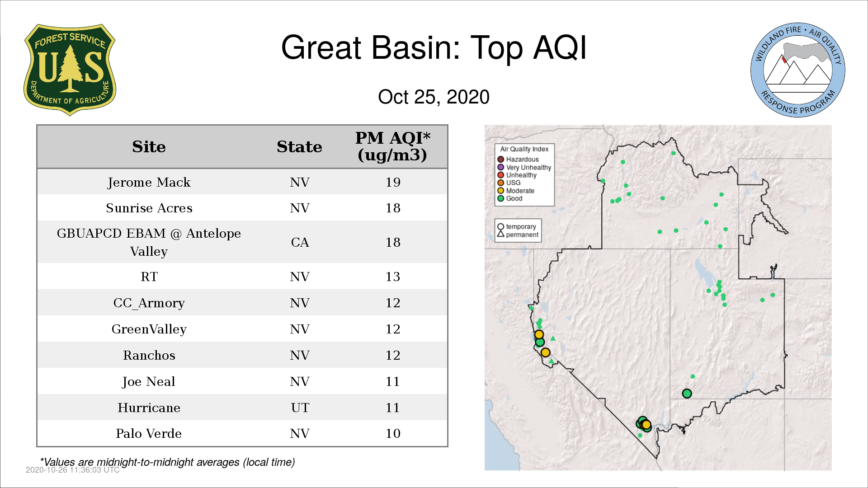Click the Good green legend circle
868x488 pixels.
(x=500, y=198)
